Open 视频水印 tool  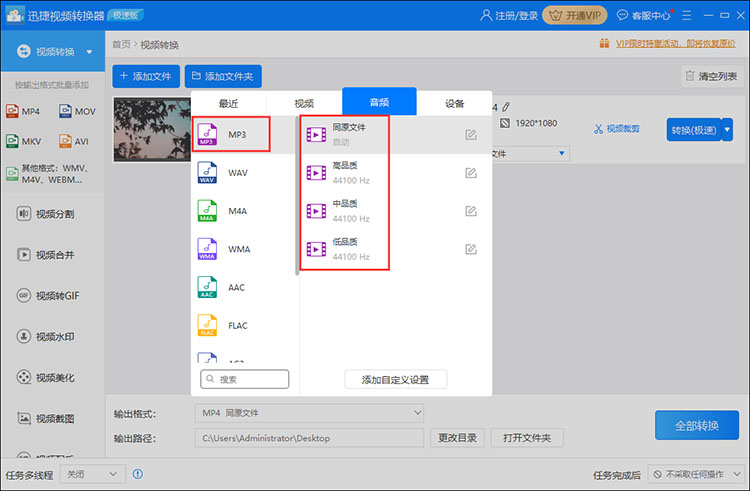(46, 337)
